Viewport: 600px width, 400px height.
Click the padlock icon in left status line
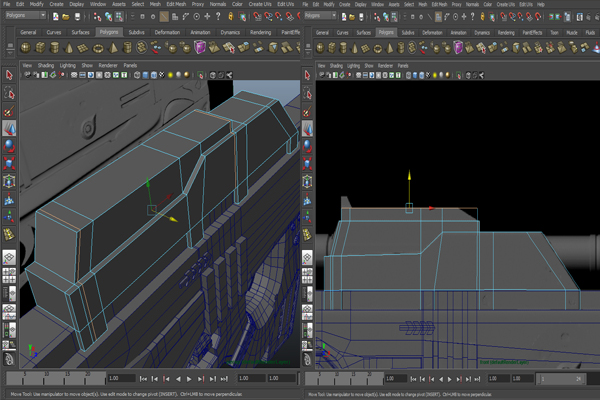pos(231,16)
